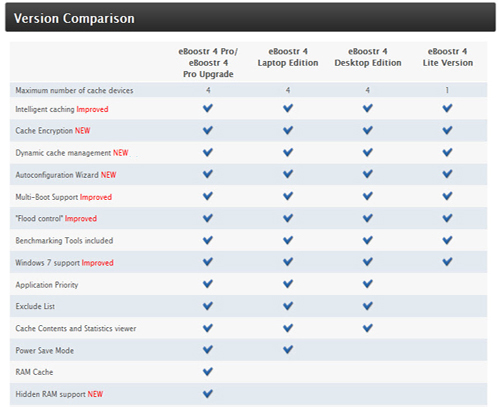500x407 pixels.
Task: Click Laptop Edition checkmark for Windows 7 support
Action: 288,262
